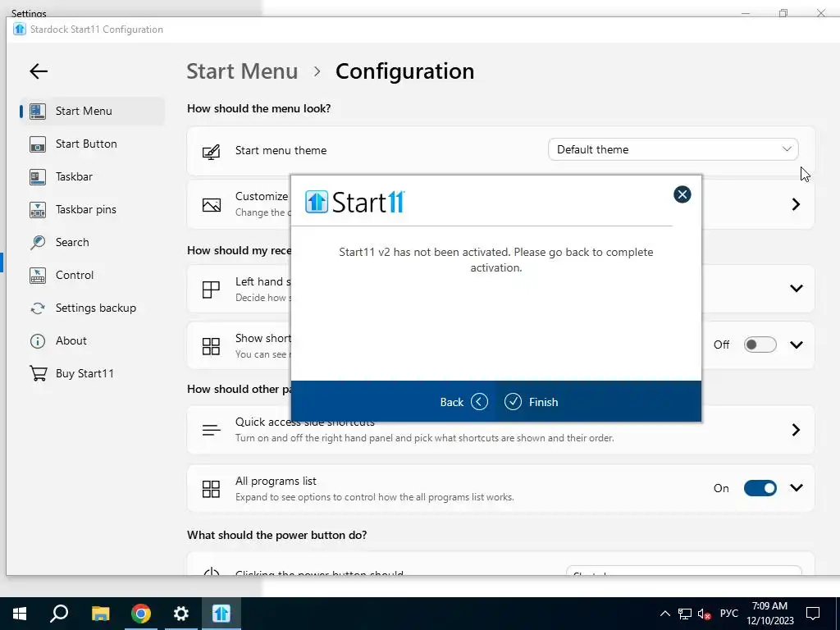Click the Buy Start11 label
Image resolution: width=840 pixels, height=630 pixels.
(x=84, y=373)
